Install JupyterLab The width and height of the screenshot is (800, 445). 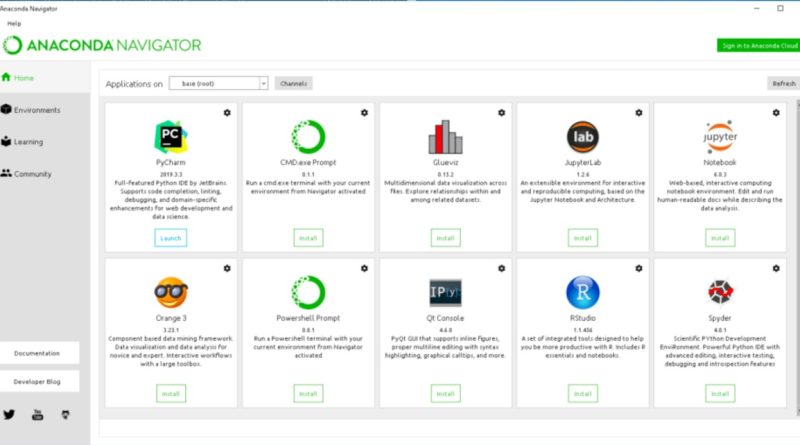583,238
